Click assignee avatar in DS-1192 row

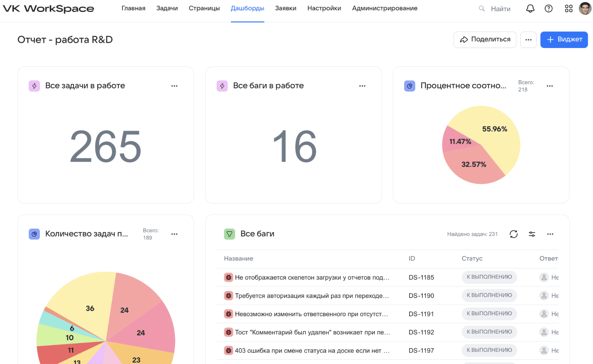[x=544, y=332]
